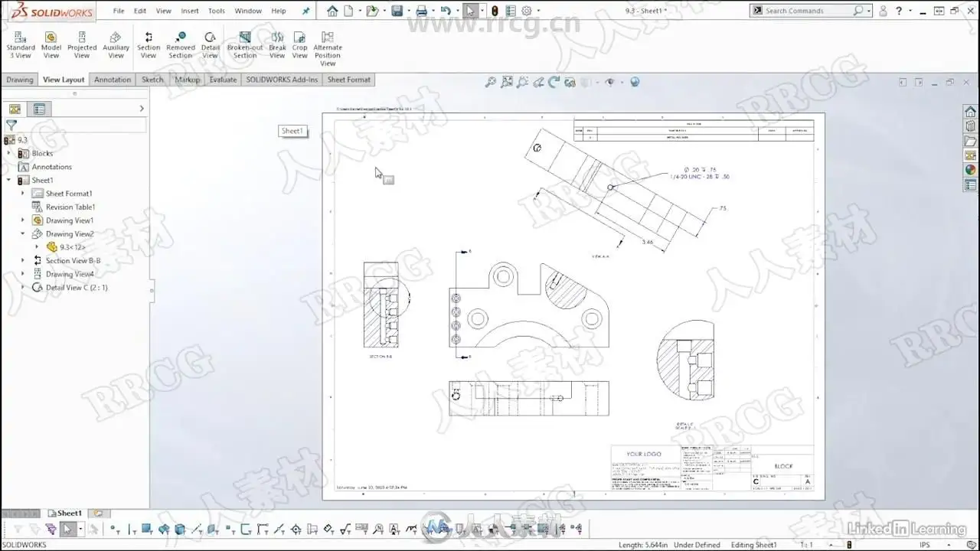Open the Evaluate tab
980x551 pixels.
(x=223, y=80)
